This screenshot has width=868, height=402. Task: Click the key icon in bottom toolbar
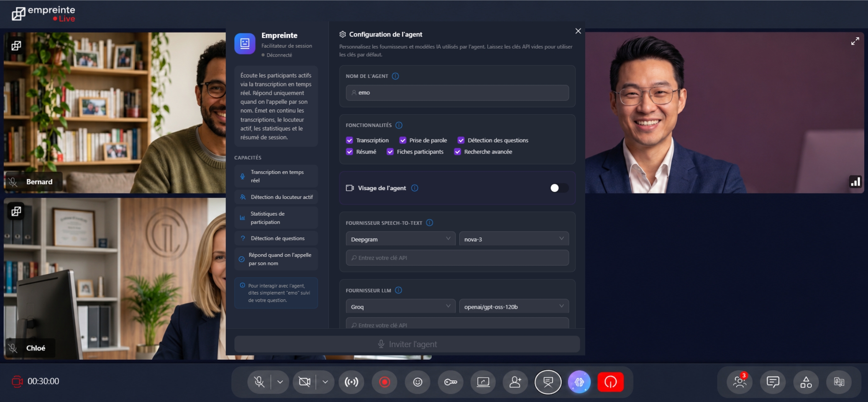pos(451,382)
